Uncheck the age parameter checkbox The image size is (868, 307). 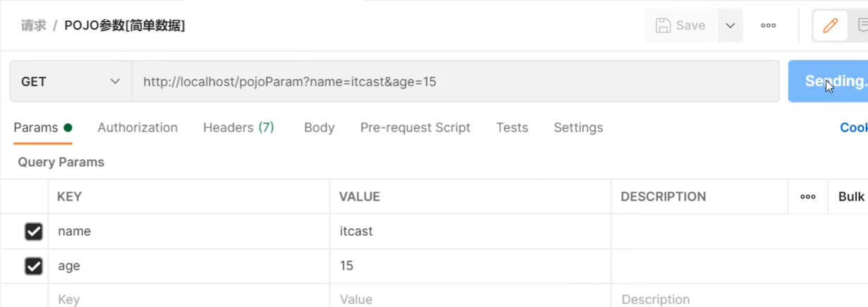(33, 266)
